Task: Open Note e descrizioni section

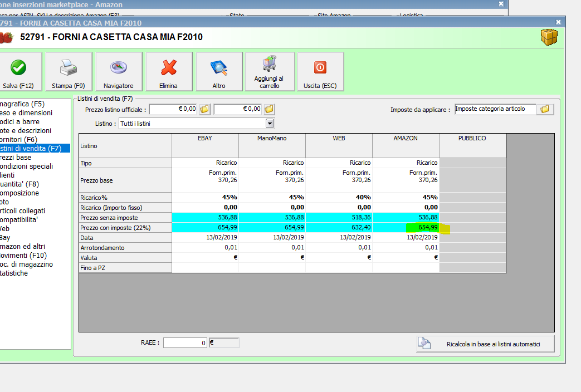Action: pyautogui.click(x=26, y=131)
